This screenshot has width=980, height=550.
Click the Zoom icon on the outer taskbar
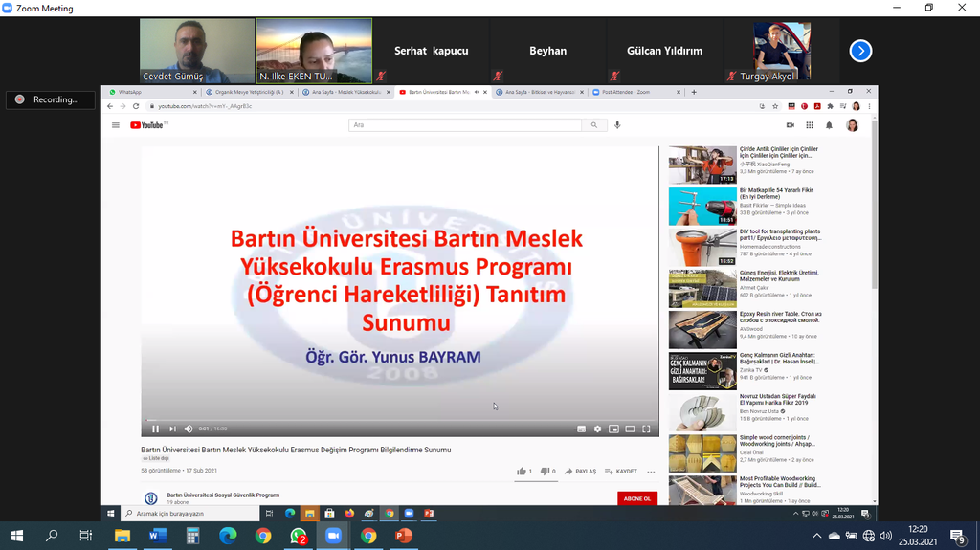333,536
